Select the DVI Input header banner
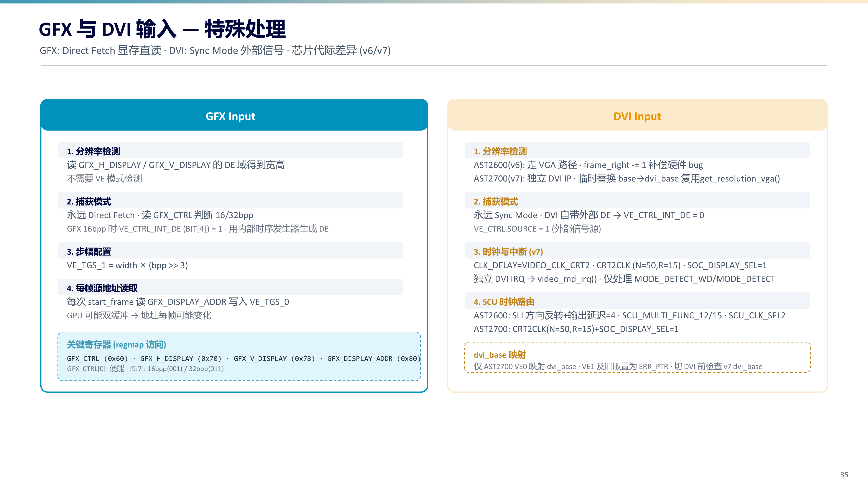This screenshot has width=868, height=488. click(637, 115)
